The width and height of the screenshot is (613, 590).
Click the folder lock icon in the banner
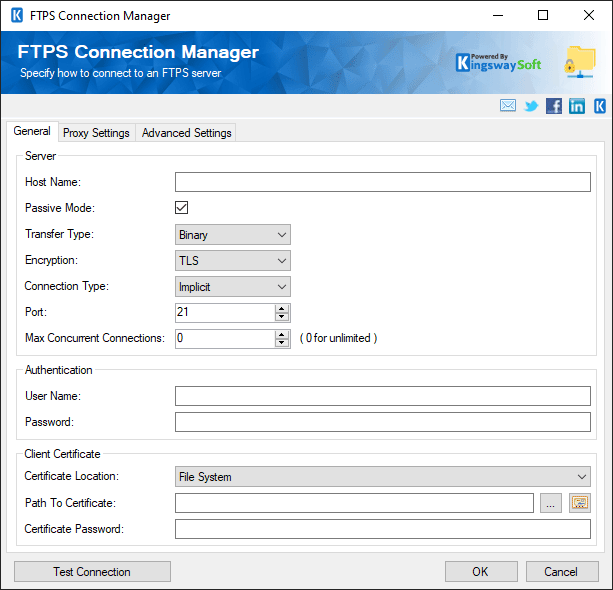pos(580,62)
